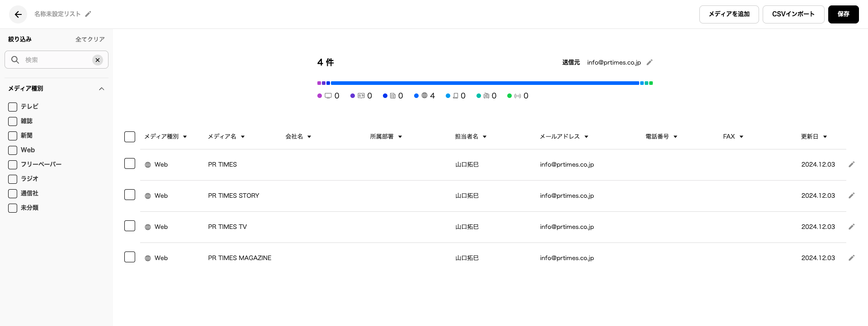Check the テレビ filter checkbox
The width and height of the screenshot is (868, 326).
pos(13,107)
